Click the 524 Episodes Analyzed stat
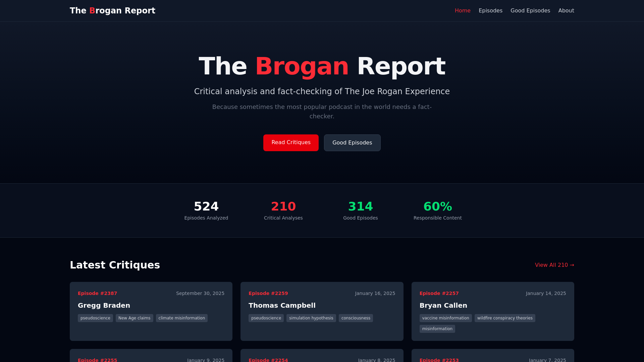The image size is (644, 362). coord(206,210)
